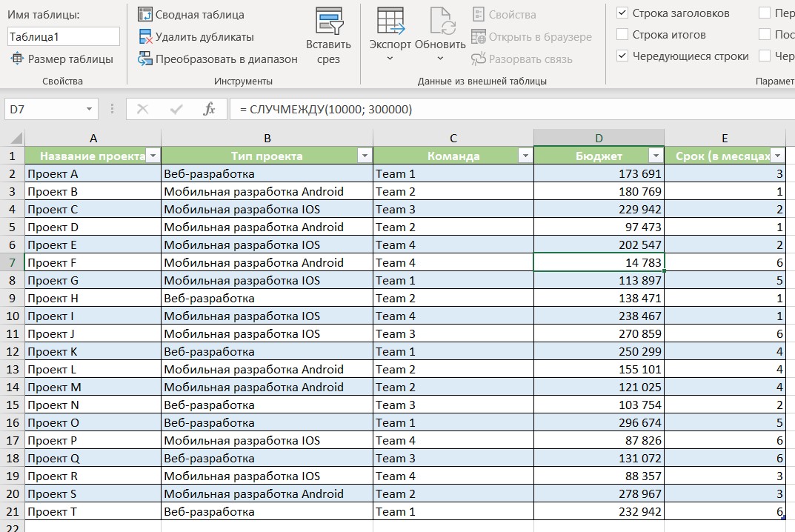The width and height of the screenshot is (795, 532).
Task: Click the fx insert function icon
Action: [x=209, y=109]
